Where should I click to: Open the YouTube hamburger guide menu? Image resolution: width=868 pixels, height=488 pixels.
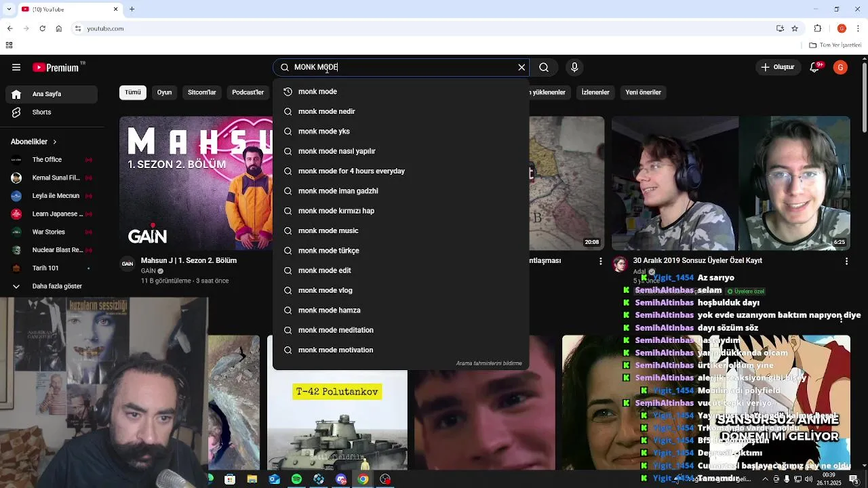click(16, 67)
